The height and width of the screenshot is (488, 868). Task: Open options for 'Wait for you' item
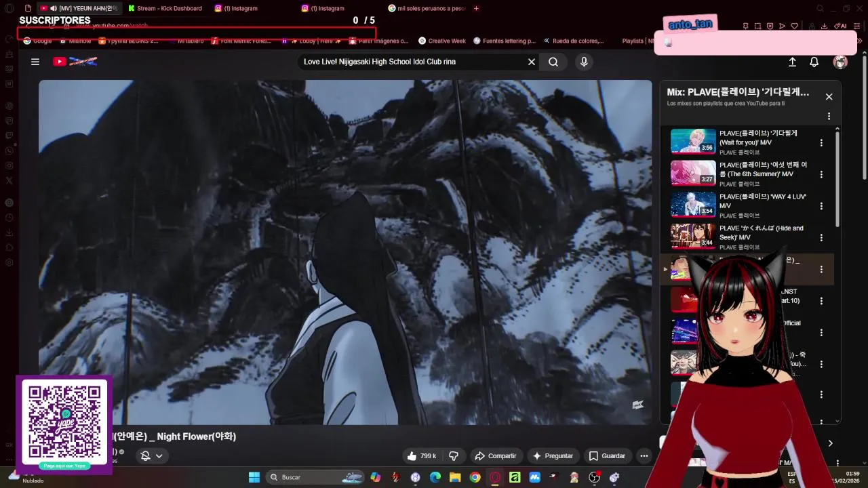[821, 143]
